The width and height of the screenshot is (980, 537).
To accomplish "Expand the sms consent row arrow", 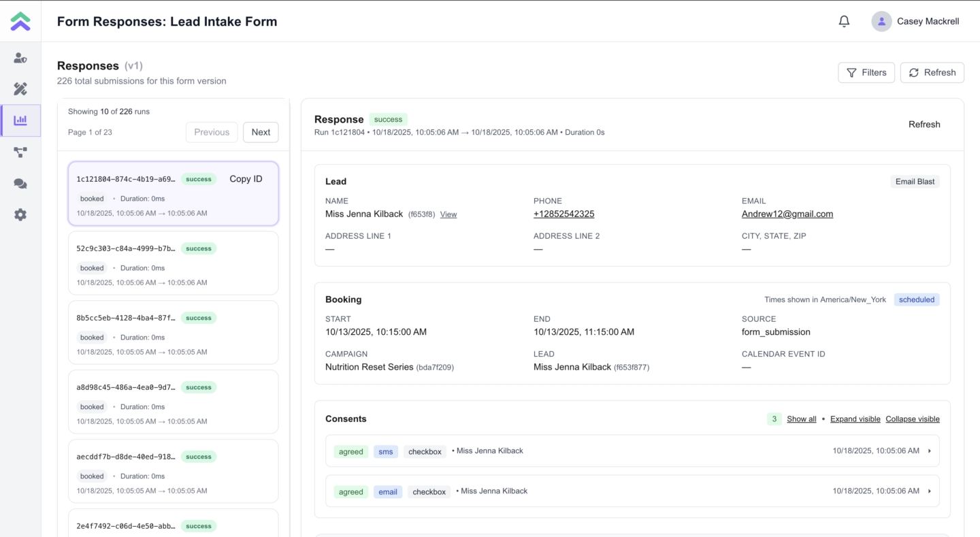I will (x=930, y=451).
